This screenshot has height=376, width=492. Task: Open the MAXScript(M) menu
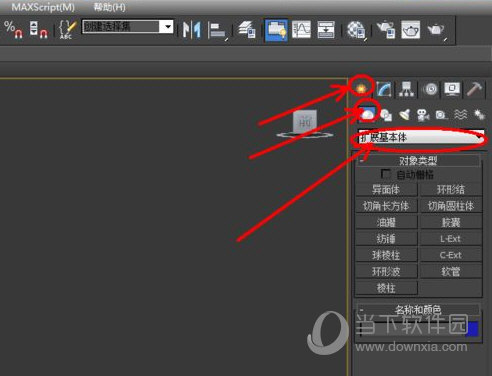click(x=43, y=7)
